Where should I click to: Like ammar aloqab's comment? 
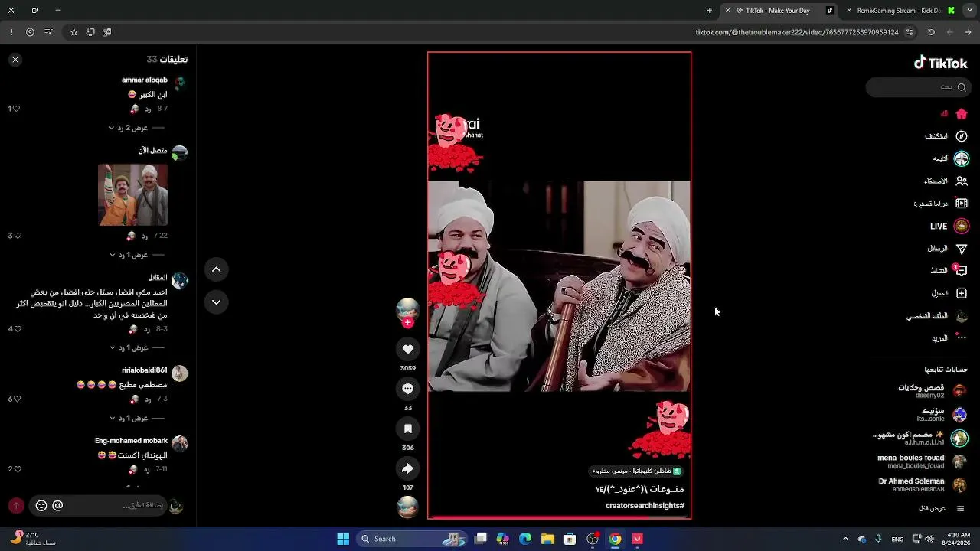pos(16,109)
